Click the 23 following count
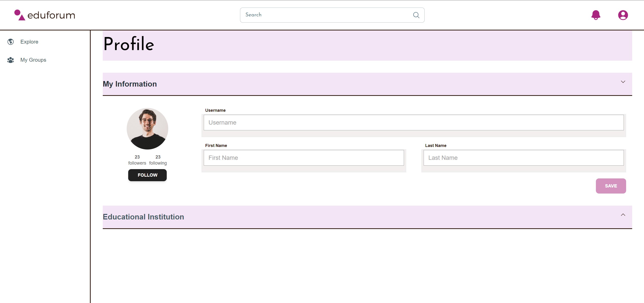 [x=158, y=160]
